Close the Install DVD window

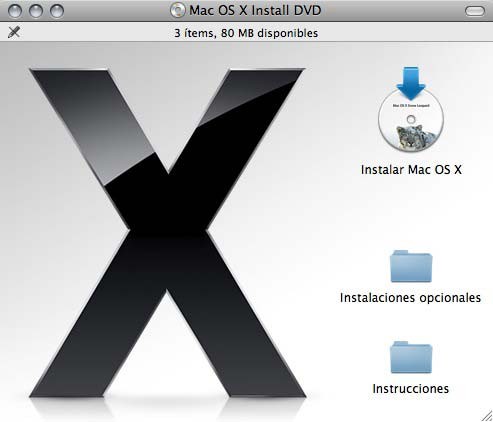[15, 11]
